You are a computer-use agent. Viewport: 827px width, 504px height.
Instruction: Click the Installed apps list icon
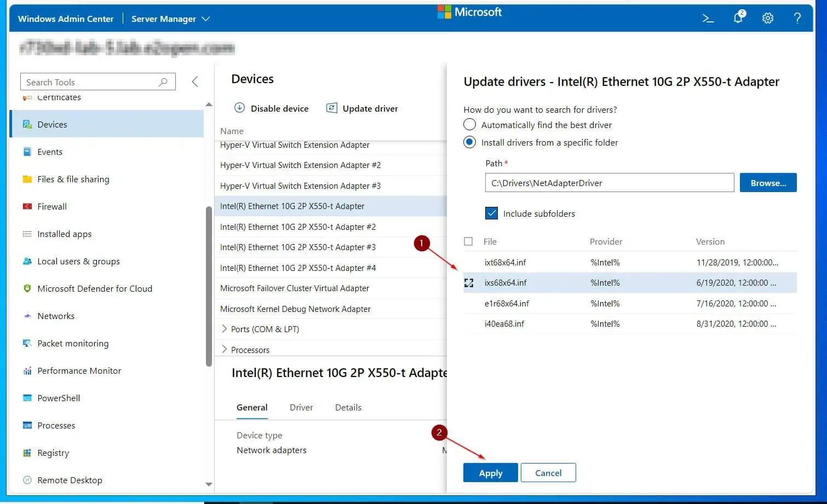click(x=27, y=234)
